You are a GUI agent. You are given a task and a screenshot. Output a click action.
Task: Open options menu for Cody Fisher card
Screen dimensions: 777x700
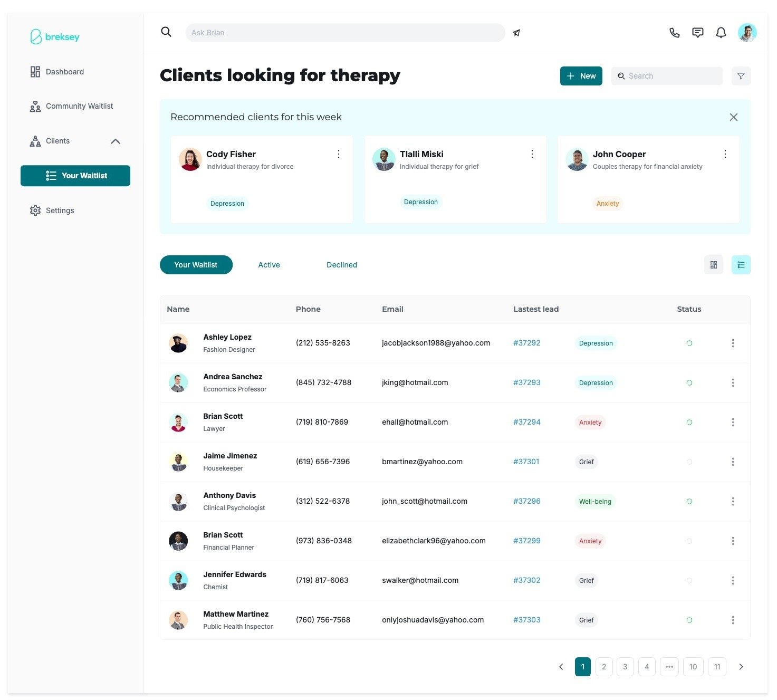339,154
